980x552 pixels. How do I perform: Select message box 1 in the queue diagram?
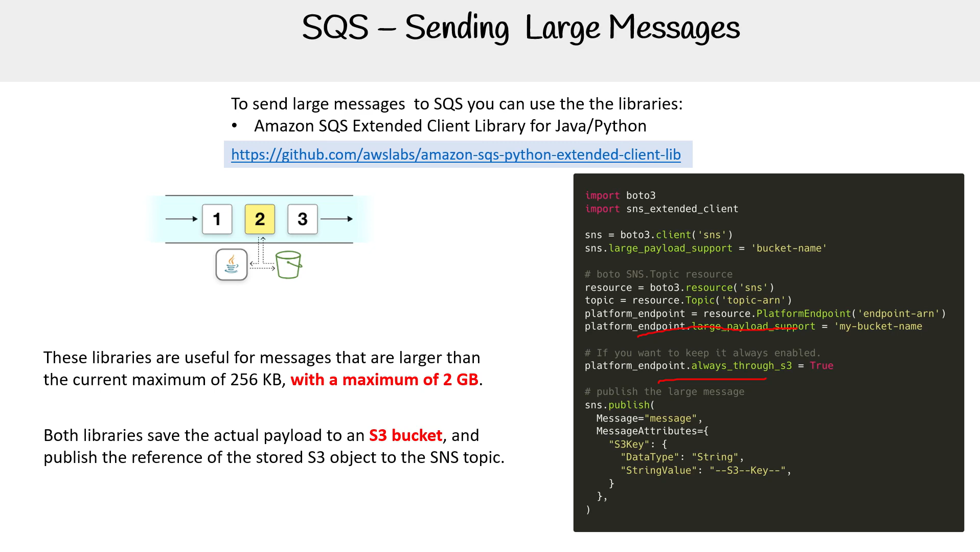[x=217, y=219]
